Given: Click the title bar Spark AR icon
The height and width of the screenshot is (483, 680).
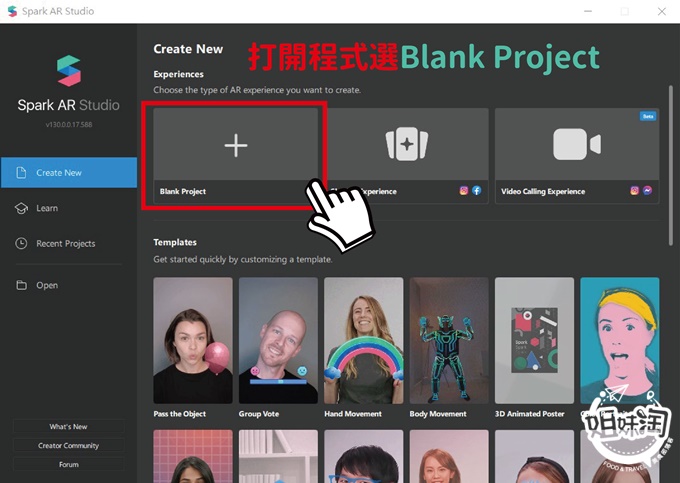Looking at the screenshot, I should [x=12, y=11].
